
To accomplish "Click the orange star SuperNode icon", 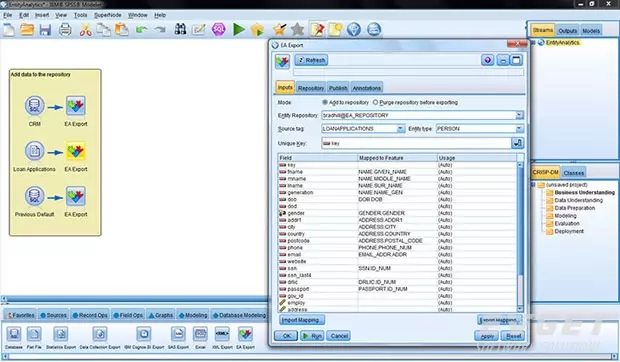I will 279,29.
